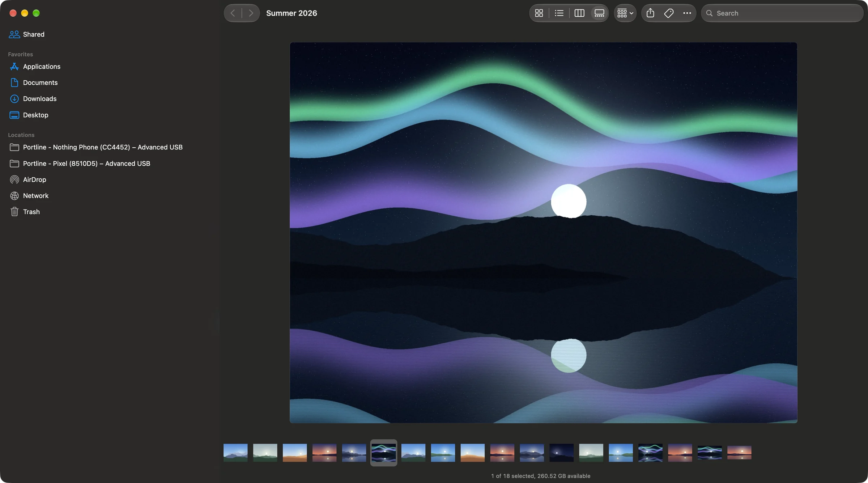This screenshot has width=868, height=483.
Task: Click the '1 of 18 selected' status text
Action: coord(512,476)
